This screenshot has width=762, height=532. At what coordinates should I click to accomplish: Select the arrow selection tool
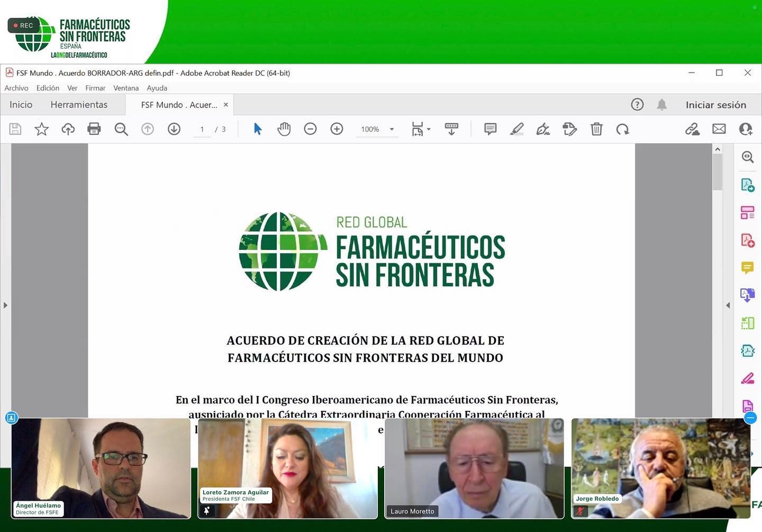pyautogui.click(x=258, y=129)
